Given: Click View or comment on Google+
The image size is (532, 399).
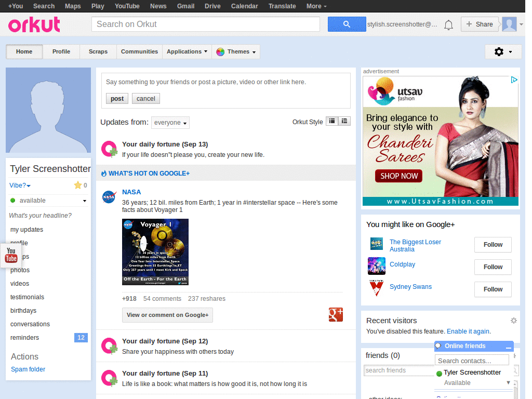Looking at the screenshot, I should (x=168, y=315).
